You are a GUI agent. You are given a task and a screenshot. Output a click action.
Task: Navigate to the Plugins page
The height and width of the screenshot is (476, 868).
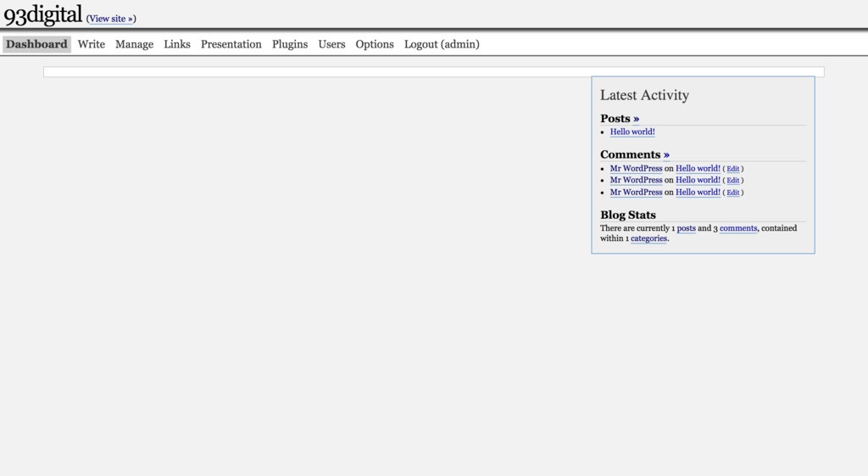point(290,44)
